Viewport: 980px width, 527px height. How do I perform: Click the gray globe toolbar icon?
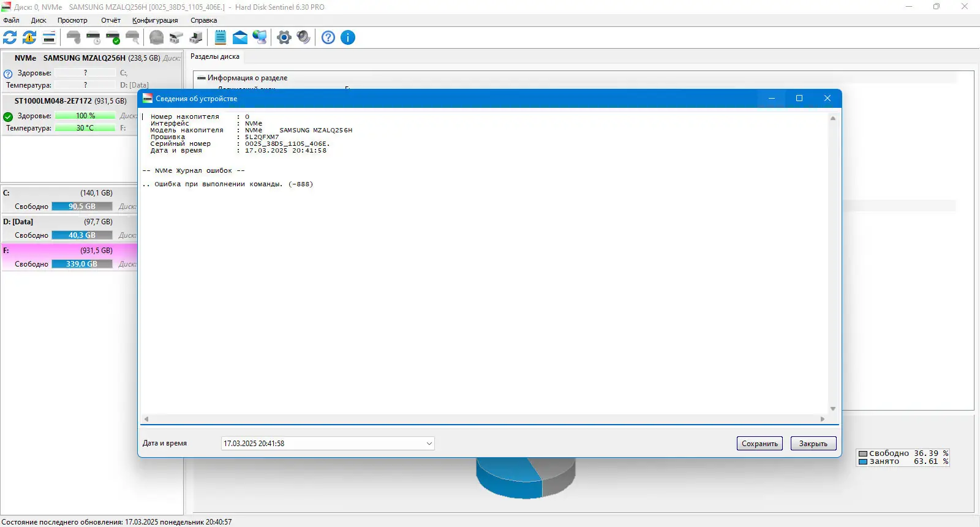pos(157,37)
